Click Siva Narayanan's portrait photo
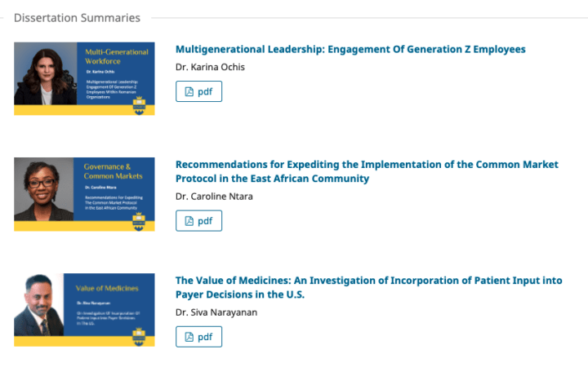 pos(39,305)
